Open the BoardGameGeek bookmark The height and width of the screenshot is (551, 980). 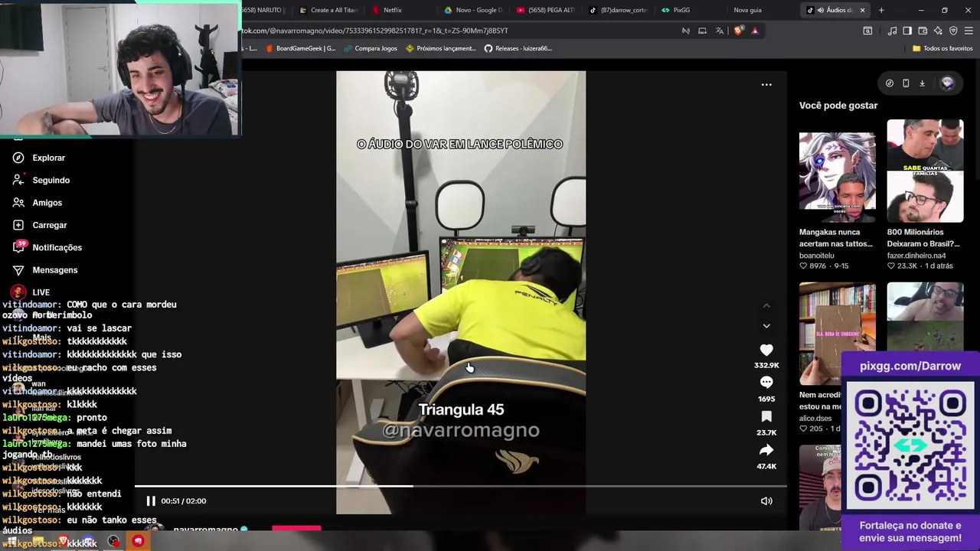coord(300,48)
